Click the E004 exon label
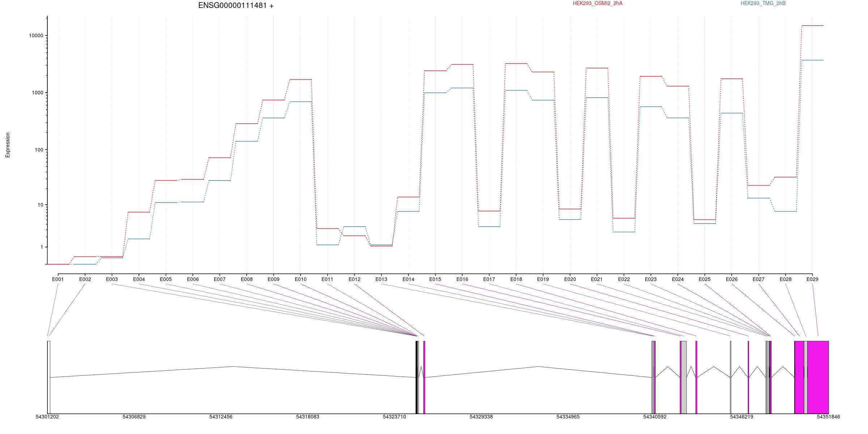Viewport: 868px width, 434px height. (139, 279)
